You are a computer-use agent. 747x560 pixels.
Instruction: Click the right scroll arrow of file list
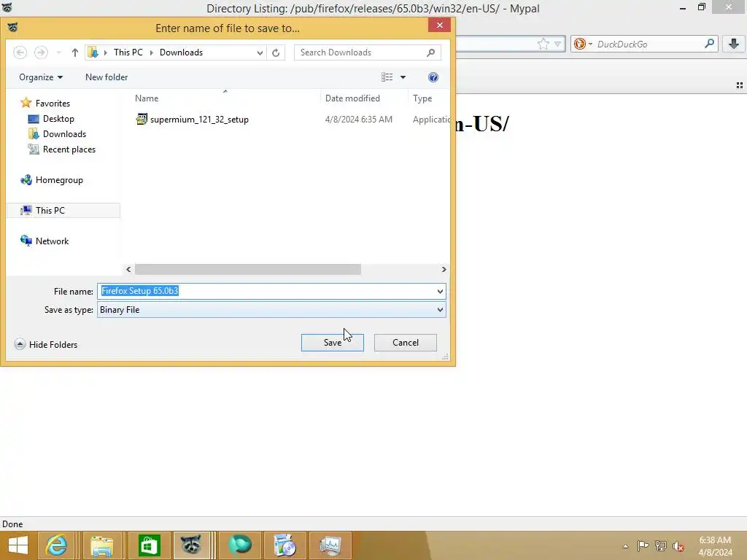(444, 270)
